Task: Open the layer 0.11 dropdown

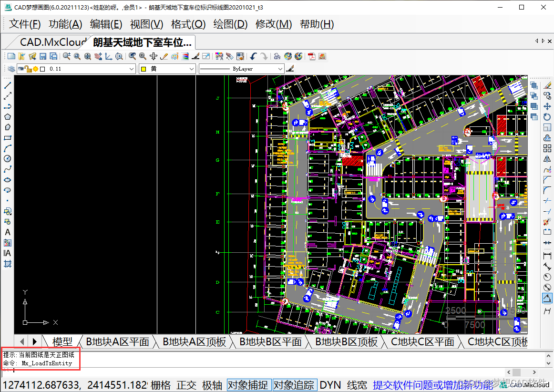Action: pyautogui.click(x=132, y=69)
